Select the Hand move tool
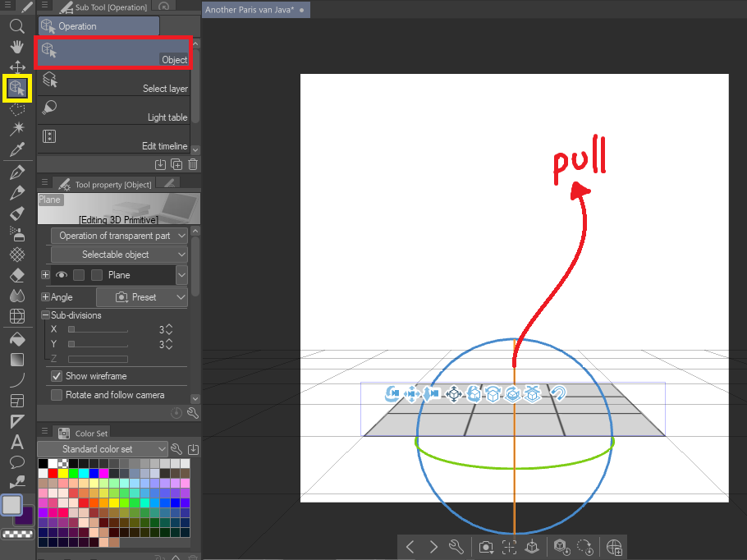This screenshot has height=560, width=747. [x=16, y=47]
